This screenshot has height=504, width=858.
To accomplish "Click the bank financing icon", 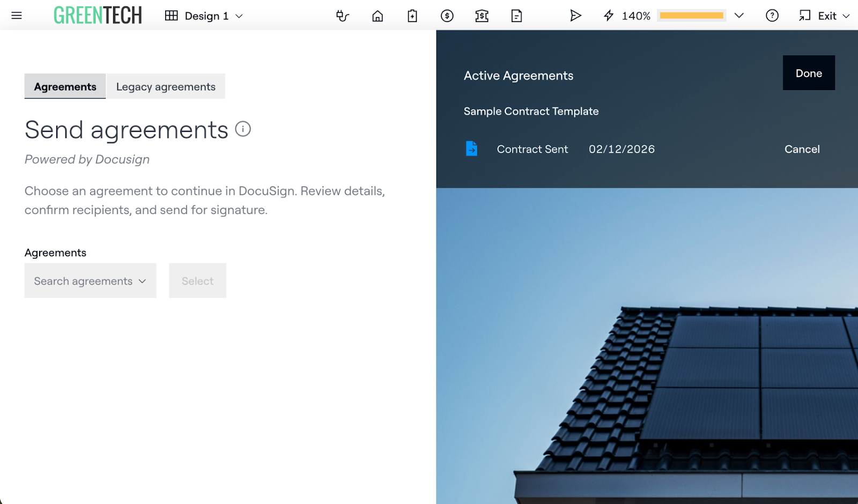I will pos(482,16).
